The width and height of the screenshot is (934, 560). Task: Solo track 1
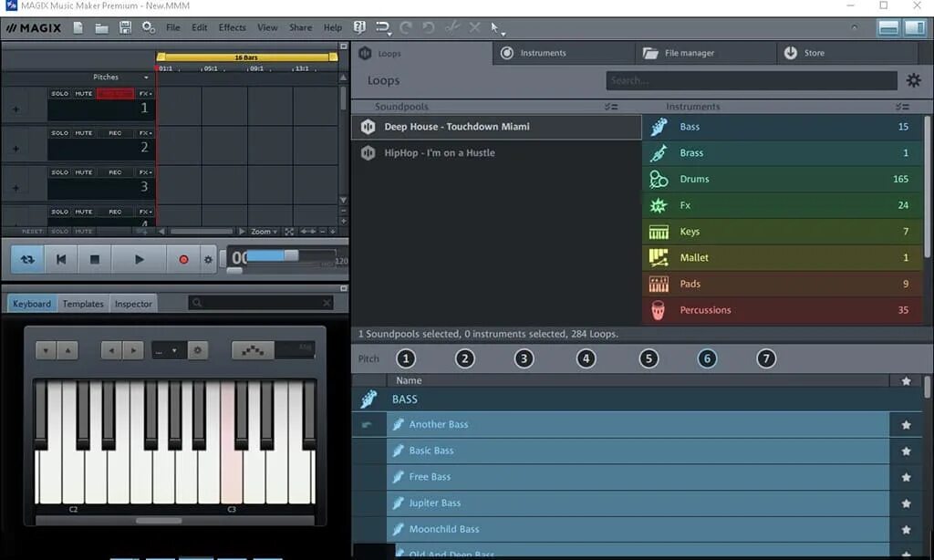[59, 94]
